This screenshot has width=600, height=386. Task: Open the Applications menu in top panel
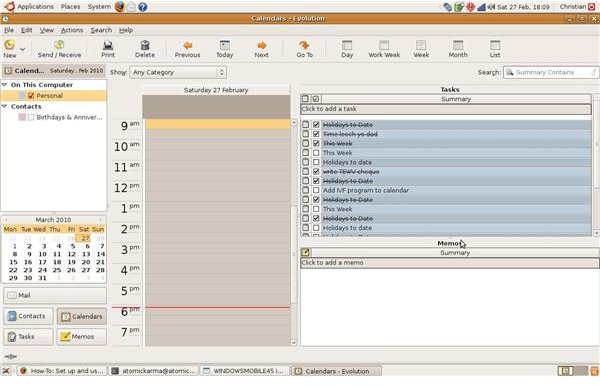click(x=35, y=7)
